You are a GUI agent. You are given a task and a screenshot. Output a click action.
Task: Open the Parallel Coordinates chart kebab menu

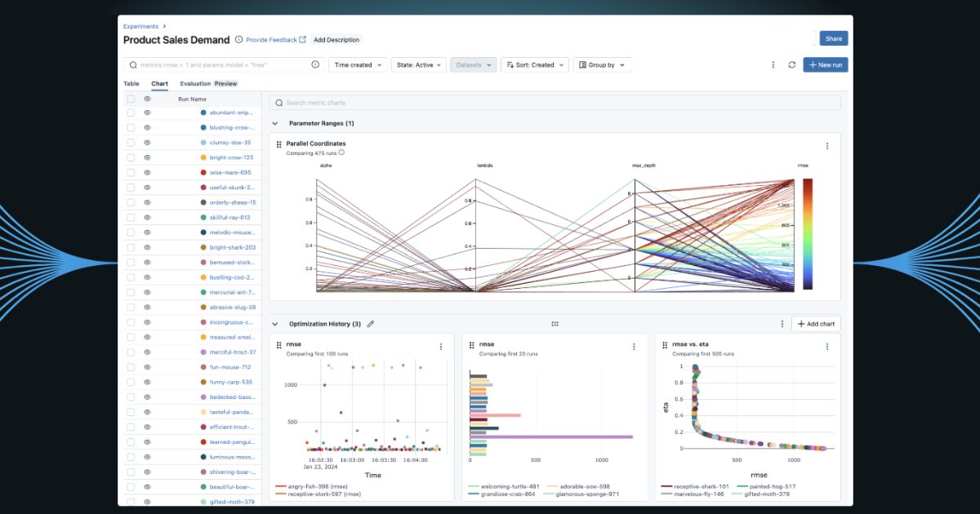(827, 145)
